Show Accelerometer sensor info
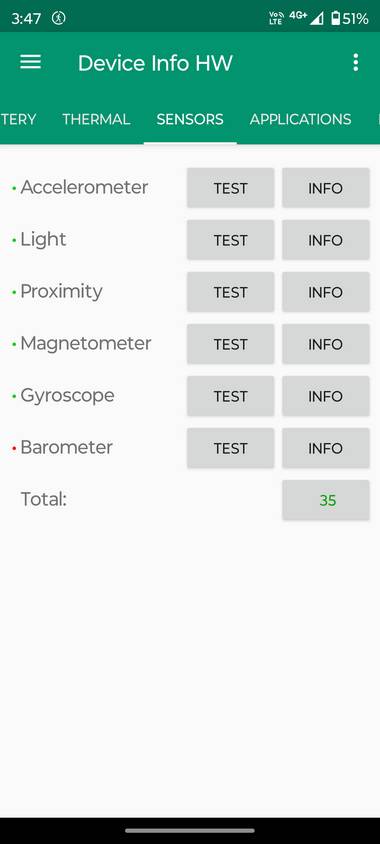The width and height of the screenshot is (380, 844). tap(326, 188)
